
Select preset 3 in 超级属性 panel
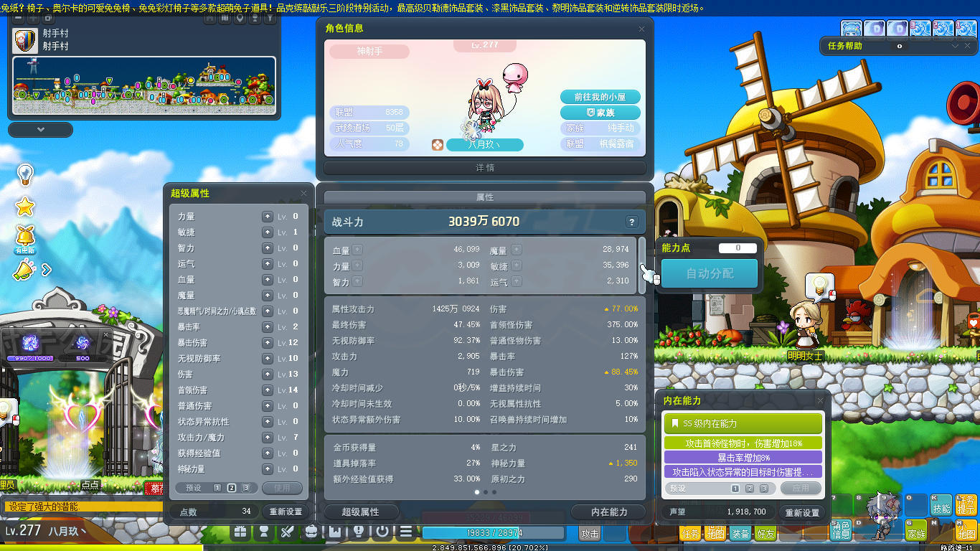coord(245,488)
